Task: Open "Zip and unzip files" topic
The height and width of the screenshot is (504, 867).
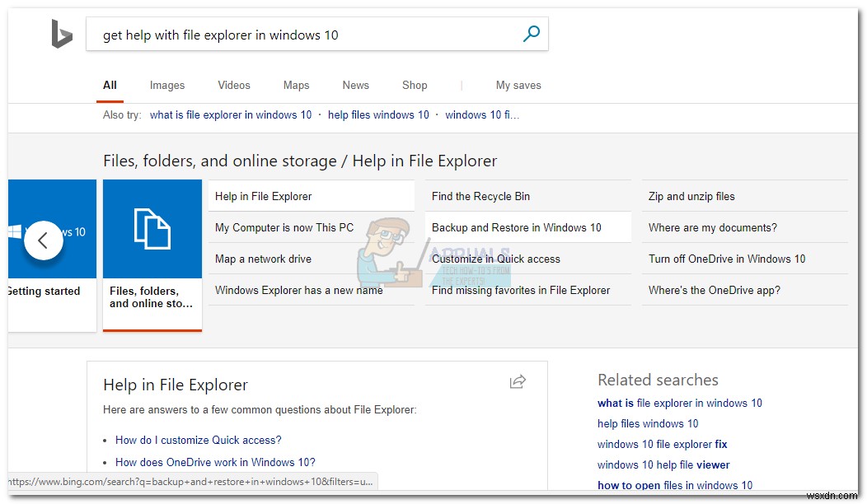Action: pos(691,197)
